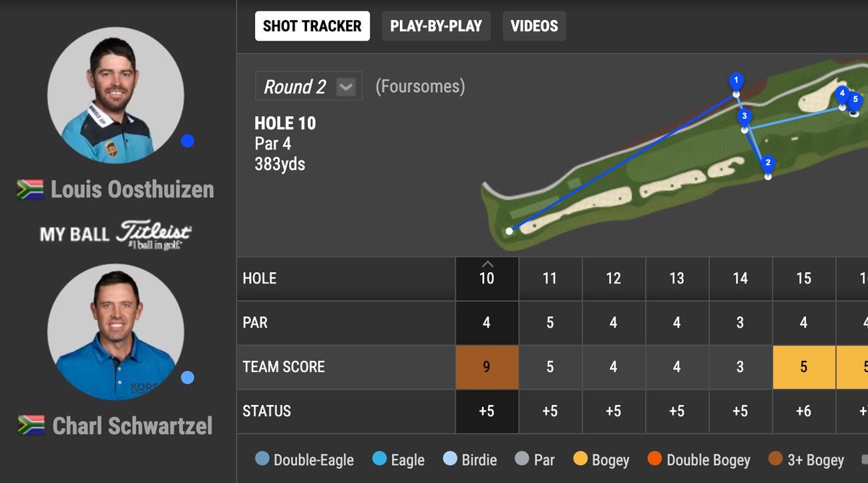Switch to the PLAY-BY-PLAY tab
Viewport: 868px width, 483px height.
click(x=436, y=25)
